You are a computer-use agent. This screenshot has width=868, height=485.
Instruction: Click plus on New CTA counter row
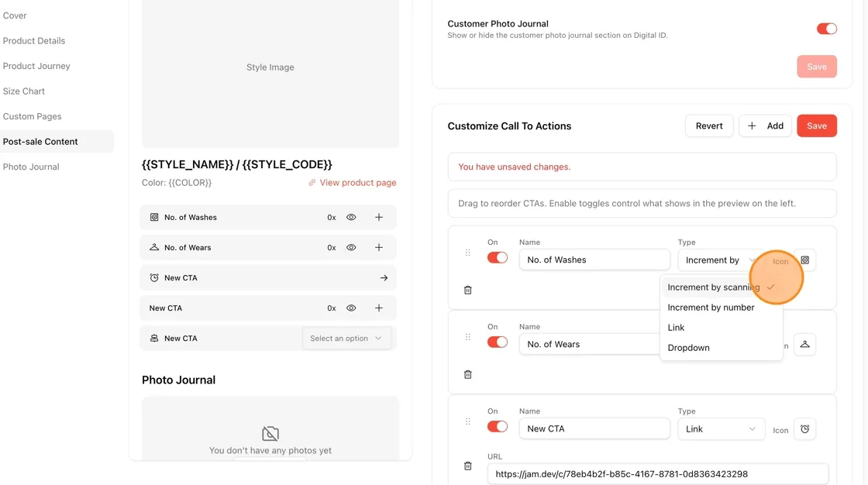point(379,308)
